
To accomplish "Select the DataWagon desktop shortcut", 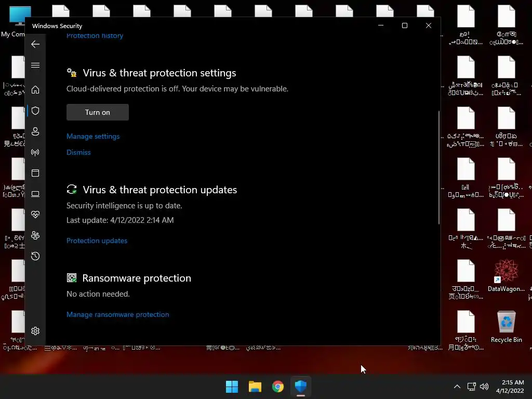I will [x=506, y=276].
